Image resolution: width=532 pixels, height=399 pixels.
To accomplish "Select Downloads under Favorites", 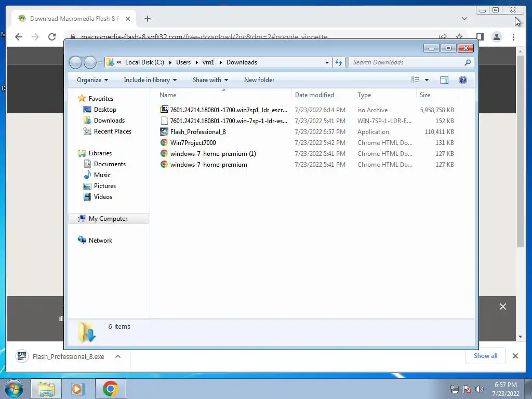I will 109,121.
